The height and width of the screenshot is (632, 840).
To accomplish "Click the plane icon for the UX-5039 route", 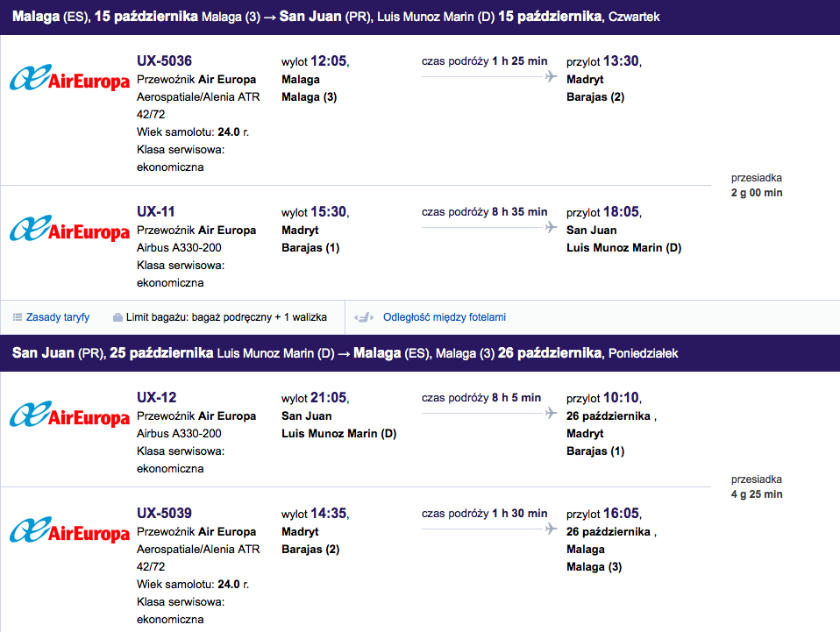I will [x=552, y=529].
